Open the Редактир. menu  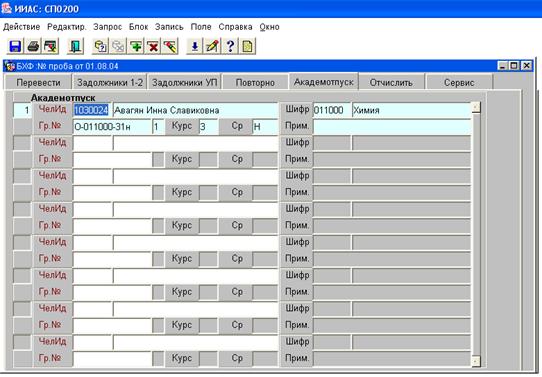(x=67, y=27)
